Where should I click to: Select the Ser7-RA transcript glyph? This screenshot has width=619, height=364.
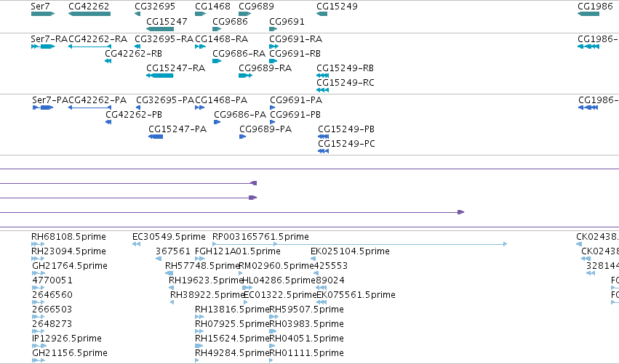(43, 46)
